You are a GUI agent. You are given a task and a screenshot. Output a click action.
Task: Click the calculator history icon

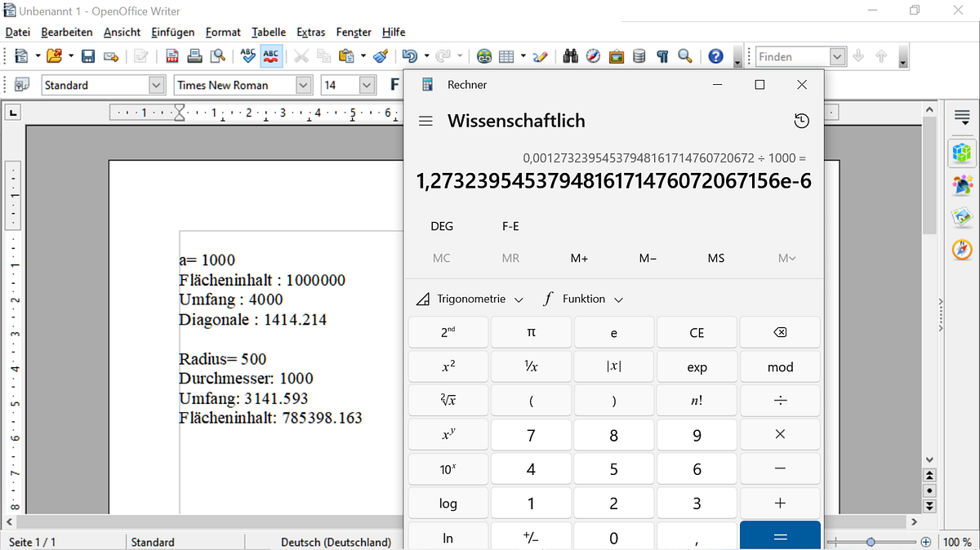801,121
